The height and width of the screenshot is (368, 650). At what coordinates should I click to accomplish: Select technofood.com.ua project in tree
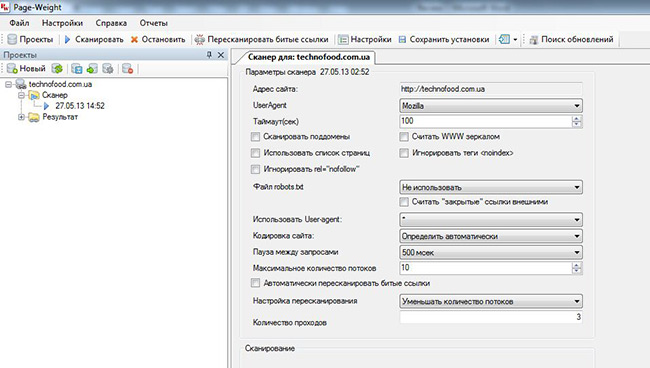(60, 84)
